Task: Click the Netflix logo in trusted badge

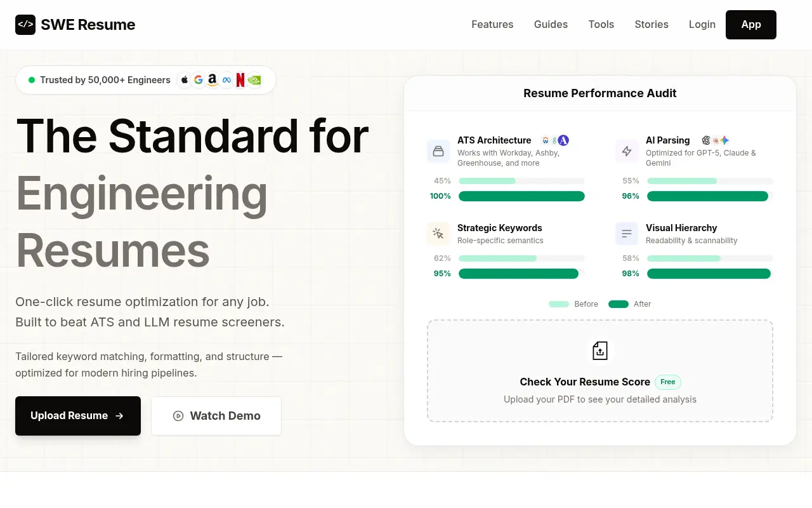Action: (240, 80)
